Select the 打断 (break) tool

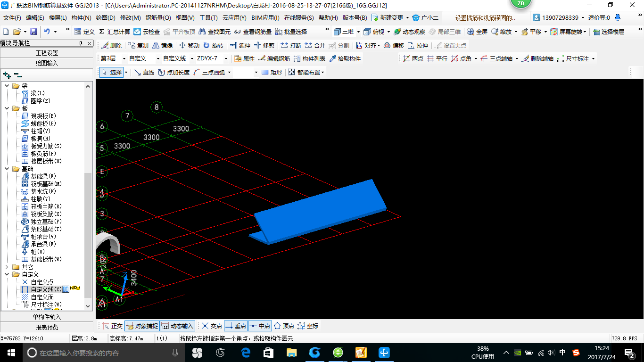(291, 46)
